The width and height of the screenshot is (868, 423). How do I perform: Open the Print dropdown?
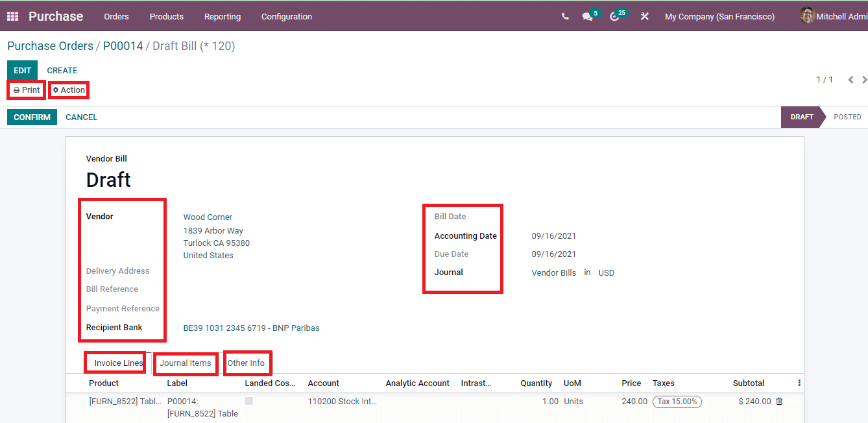click(x=27, y=90)
